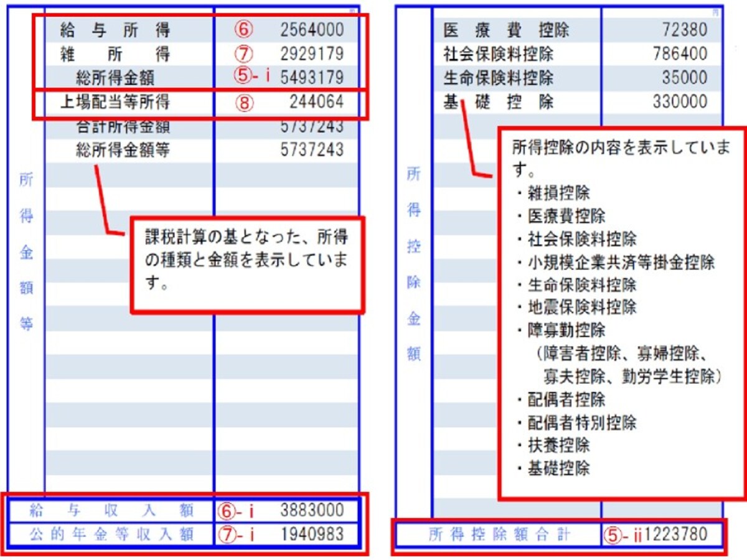This screenshot has width=747, height=560.
Task: Select the 社会保険料控除 row label
Action: pos(499,54)
